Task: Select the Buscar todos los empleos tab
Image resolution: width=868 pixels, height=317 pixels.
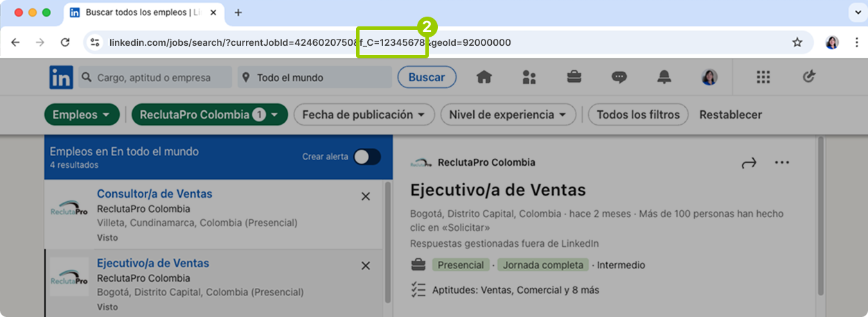Action: click(144, 12)
